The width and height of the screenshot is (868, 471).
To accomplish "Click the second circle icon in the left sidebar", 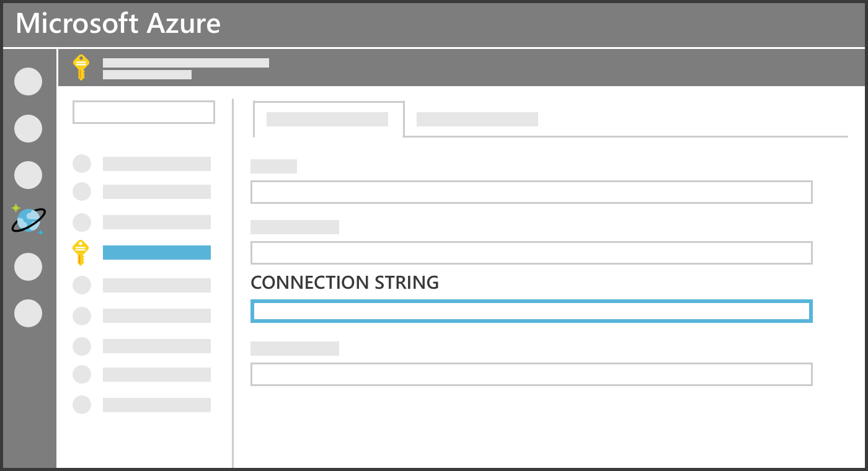I will [29, 128].
